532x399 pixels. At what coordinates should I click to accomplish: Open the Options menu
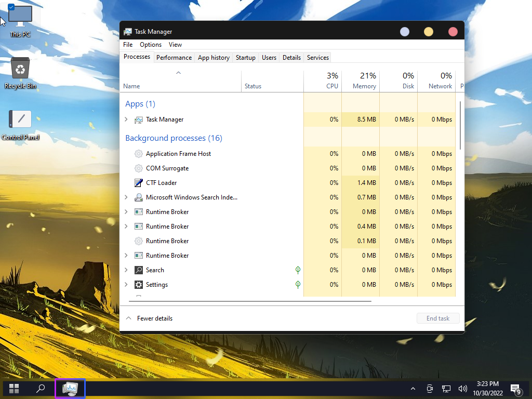pyautogui.click(x=151, y=45)
